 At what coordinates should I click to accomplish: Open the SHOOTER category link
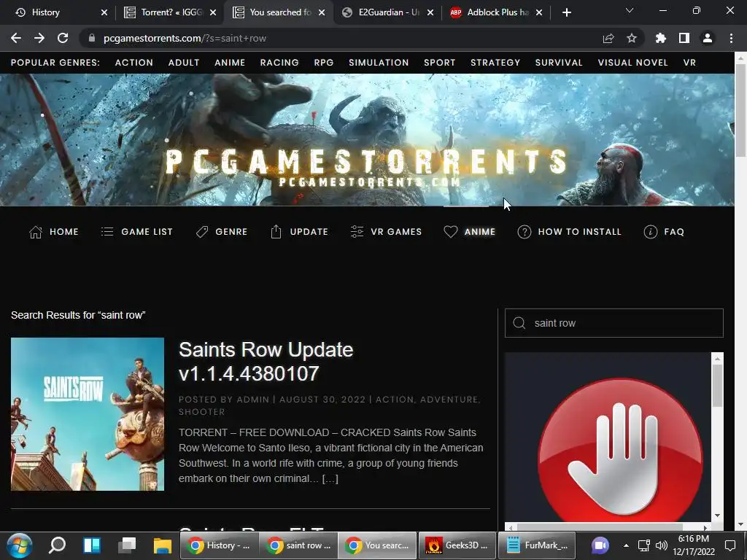tap(201, 412)
